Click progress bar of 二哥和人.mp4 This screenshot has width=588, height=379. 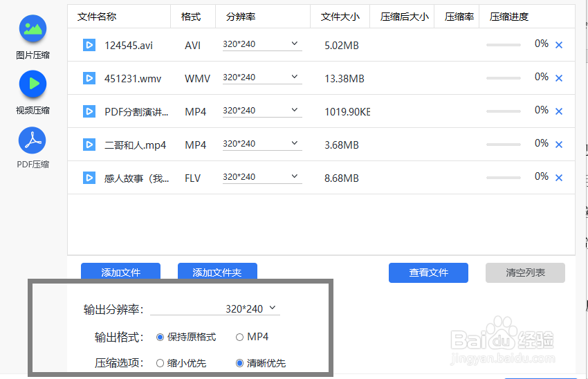504,145
